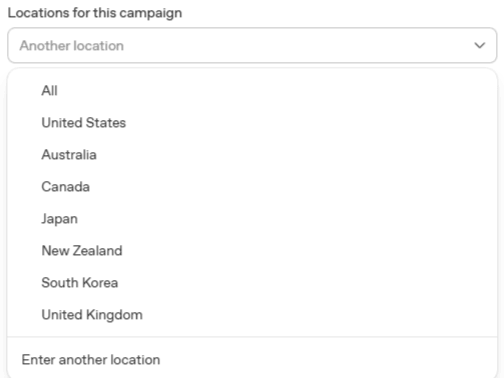
Task: Set campaign location to Australia
Action: tap(252, 155)
